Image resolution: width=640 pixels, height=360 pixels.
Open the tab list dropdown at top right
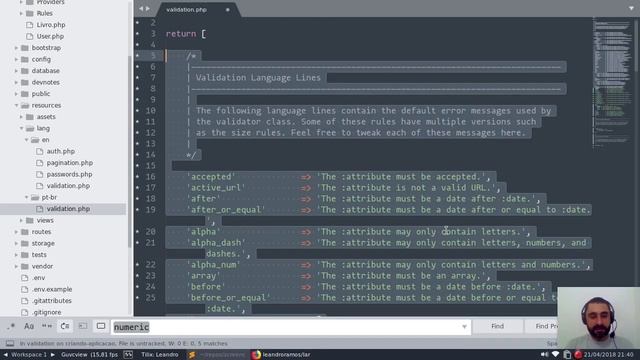point(631,8)
